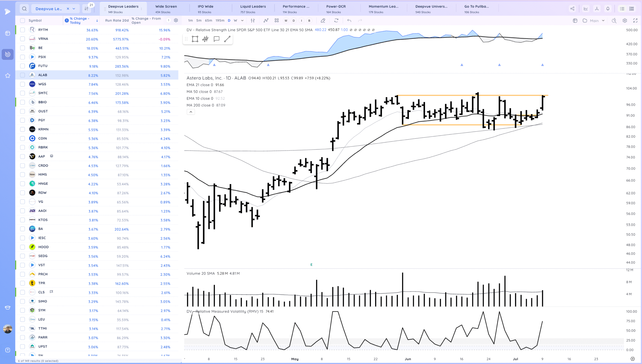
Task: Select the 65m timeframe button
Action: point(208,21)
